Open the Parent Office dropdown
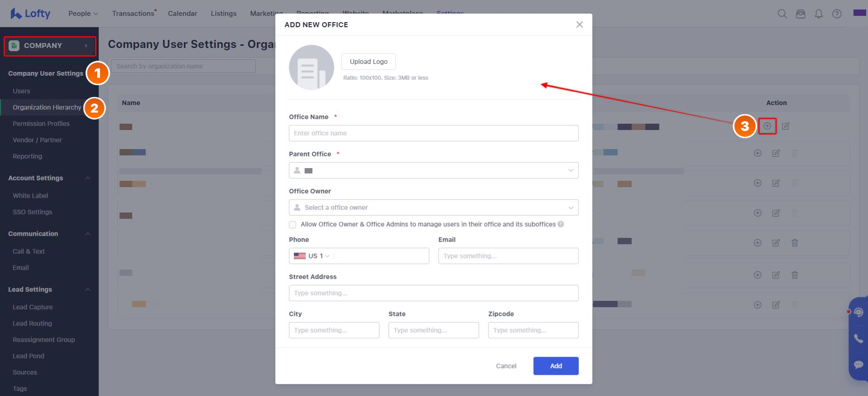This screenshot has width=868, height=396. click(433, 170)
